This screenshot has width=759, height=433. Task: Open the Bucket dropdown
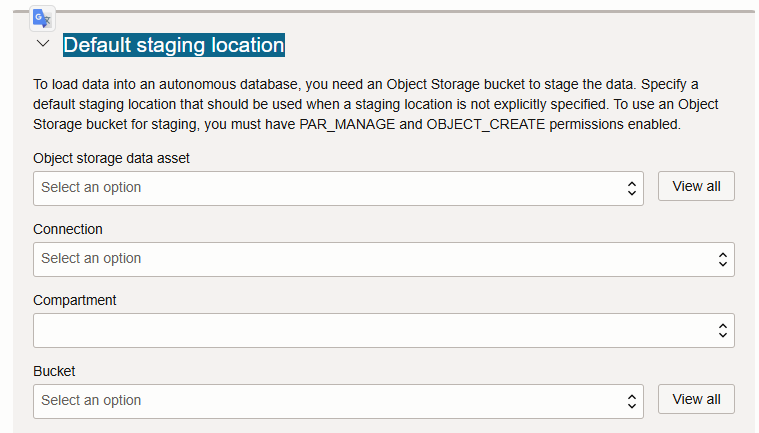pos(338,401)
